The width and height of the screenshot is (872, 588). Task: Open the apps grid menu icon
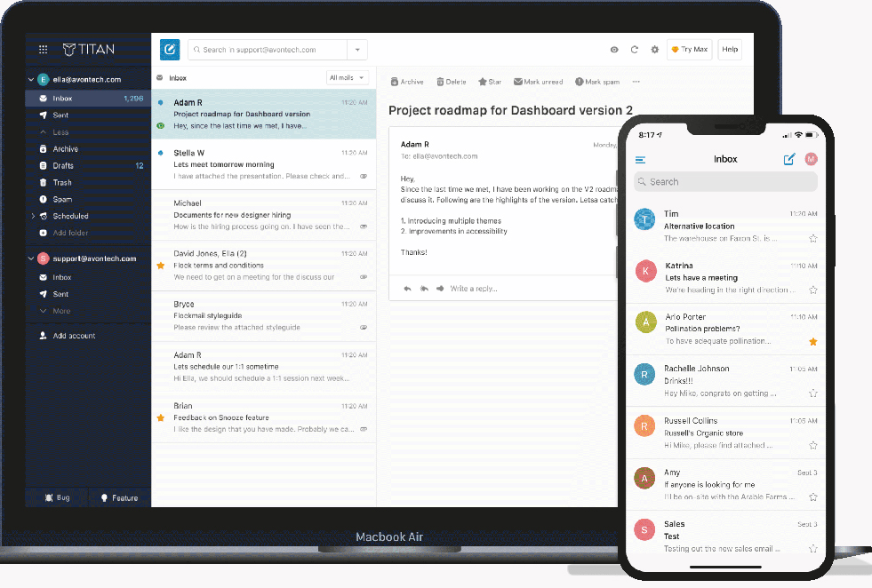tap(43, 50)
